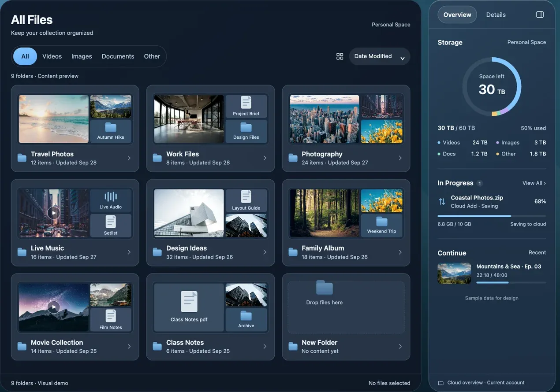Click the Coastal Photos.zip transfer arrows icon
Viewport: 560px width, 392px height.
click(442, 201)
